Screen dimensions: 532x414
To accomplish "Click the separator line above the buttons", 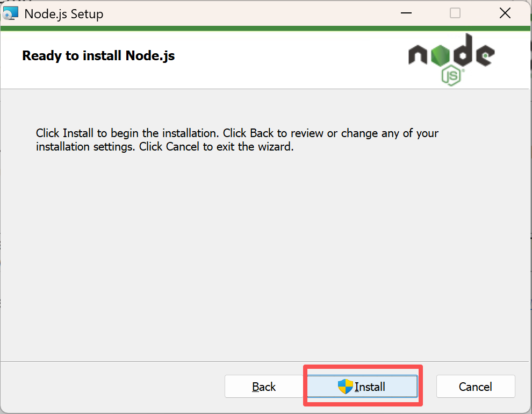I will pos(264,361).
